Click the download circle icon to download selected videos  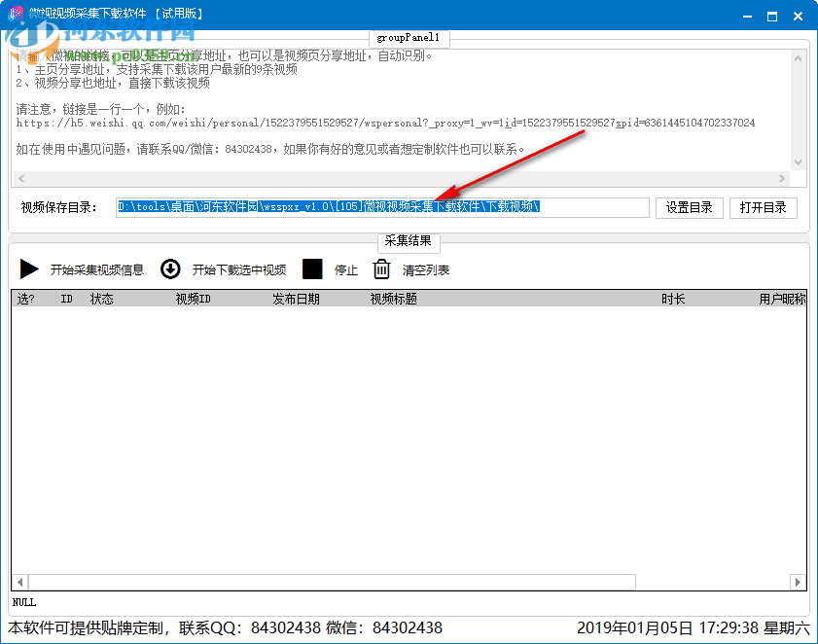click(x=168, y=269)
